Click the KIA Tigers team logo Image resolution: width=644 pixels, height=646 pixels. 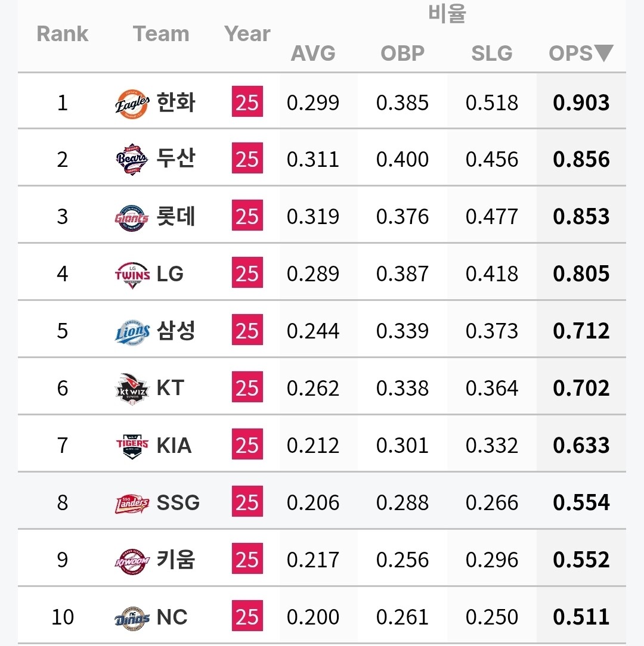[132, 445]
